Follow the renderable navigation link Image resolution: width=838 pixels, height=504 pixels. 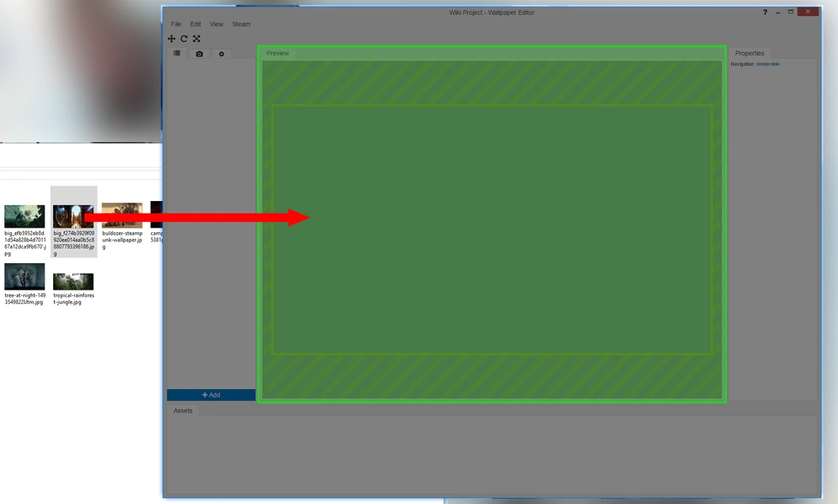pos(767,64)
